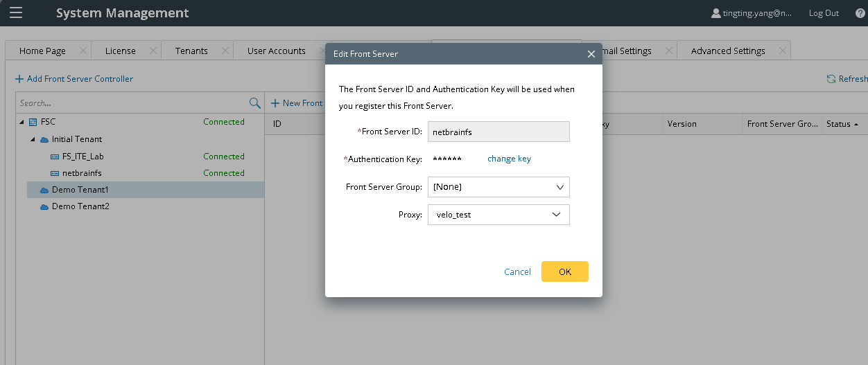The image size is (868, 365).
Task: Collapse the FSC tree node
Action: [x=21, y=122]
